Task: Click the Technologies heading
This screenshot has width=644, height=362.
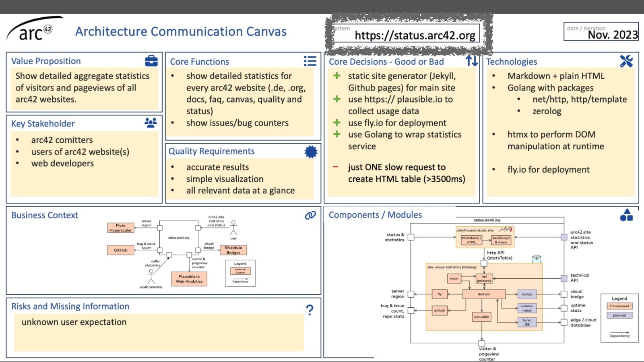Action: (x=512, y=62)
